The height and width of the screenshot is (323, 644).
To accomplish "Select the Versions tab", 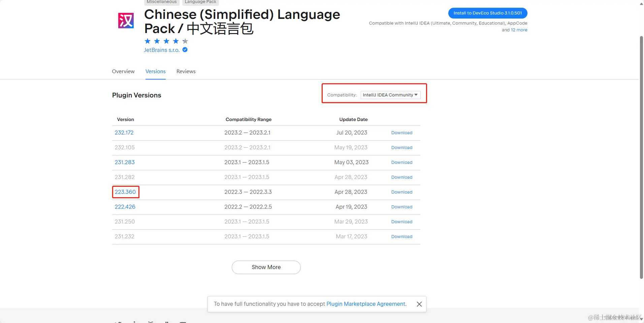I will pyautogui.click(x=156, y=71).
